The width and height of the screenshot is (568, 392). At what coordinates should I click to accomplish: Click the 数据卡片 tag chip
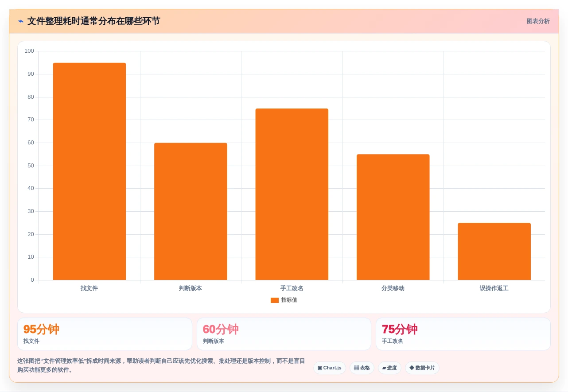pyautogui.click(x=422, y=368)
